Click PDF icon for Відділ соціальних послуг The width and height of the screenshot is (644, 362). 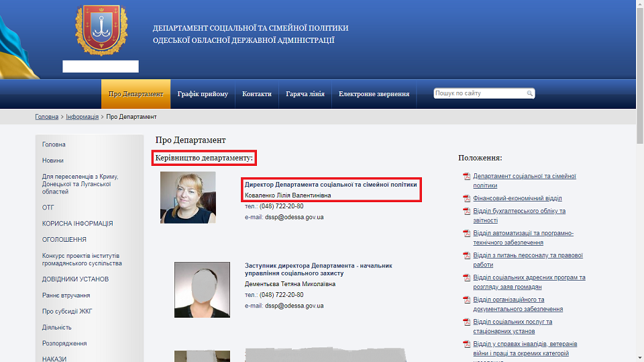pyautogui.click(x=467, y=322)
